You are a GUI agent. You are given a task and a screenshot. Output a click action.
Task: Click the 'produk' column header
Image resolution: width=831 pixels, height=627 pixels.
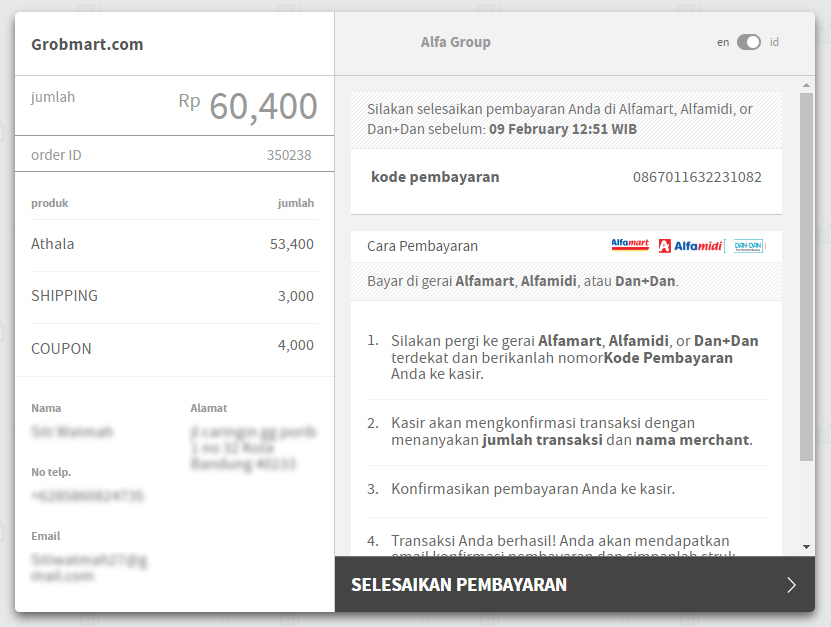(50, 204)
